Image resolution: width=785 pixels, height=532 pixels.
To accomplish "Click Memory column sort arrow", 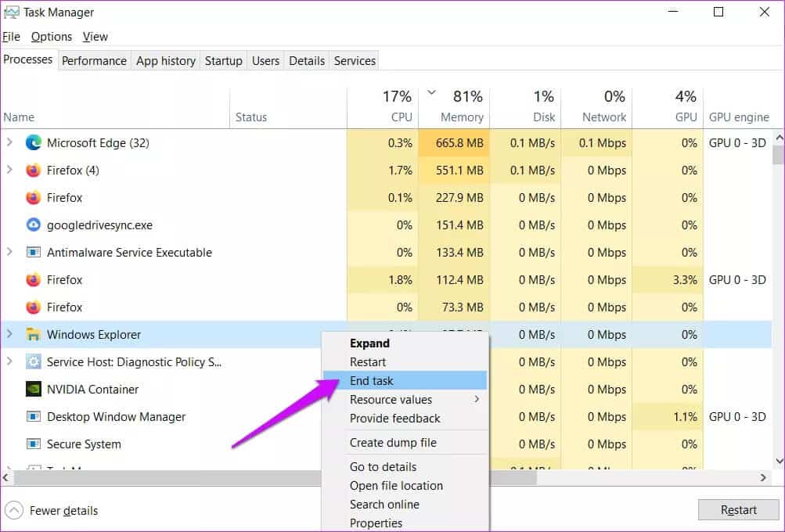I will (x=431, y=92).
